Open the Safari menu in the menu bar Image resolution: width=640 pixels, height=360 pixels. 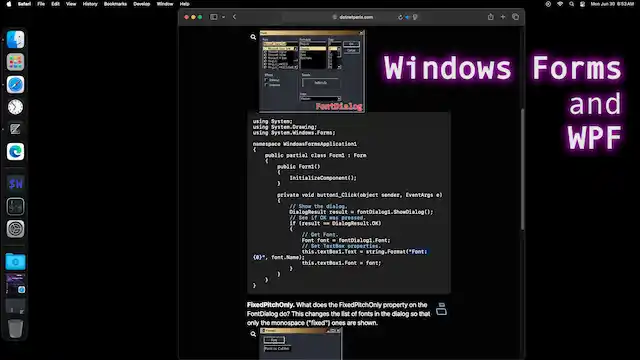[x=24, y=4]
